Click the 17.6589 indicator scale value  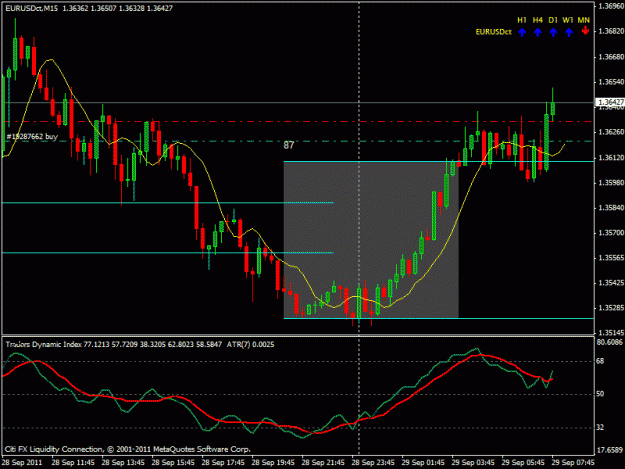point(609,450)
